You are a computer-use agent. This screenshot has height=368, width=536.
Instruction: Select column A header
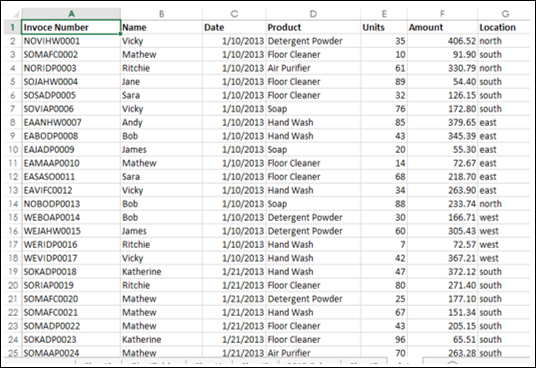click(71, 14)
